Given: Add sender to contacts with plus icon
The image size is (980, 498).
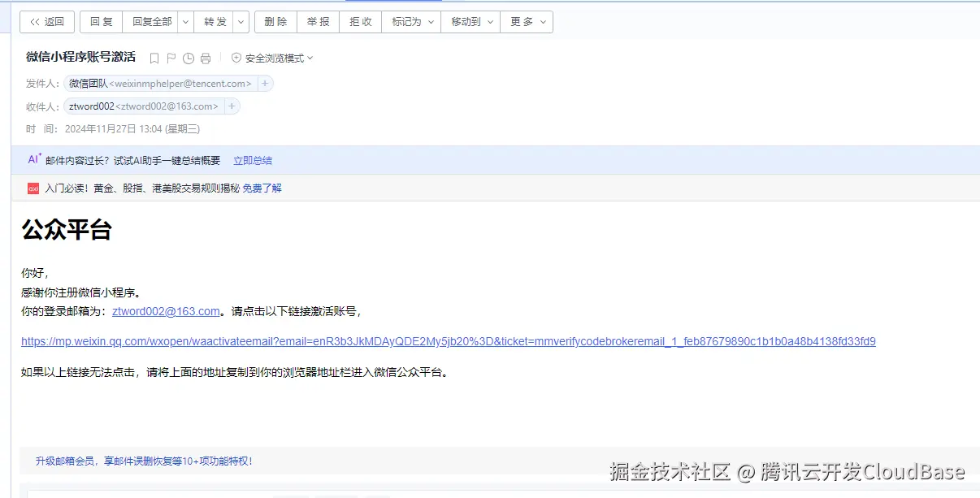Looking at the screenshot, I should coord(265,84).
